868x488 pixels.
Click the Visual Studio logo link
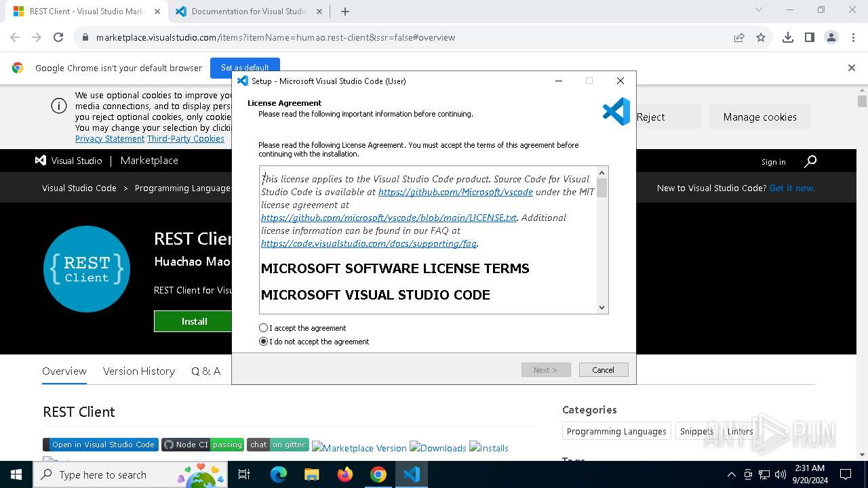(68, 161)
